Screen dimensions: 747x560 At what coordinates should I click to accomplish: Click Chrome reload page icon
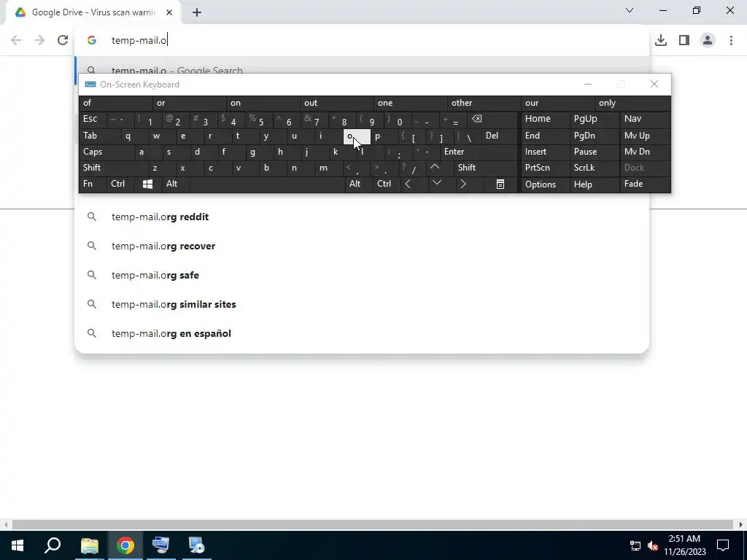(x=63, y=40)
